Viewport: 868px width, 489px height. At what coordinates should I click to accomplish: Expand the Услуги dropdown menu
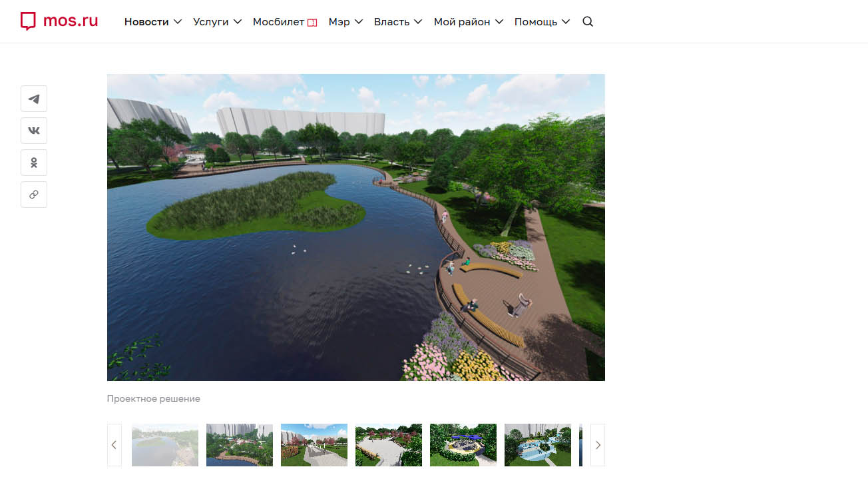tap(217, 21)
